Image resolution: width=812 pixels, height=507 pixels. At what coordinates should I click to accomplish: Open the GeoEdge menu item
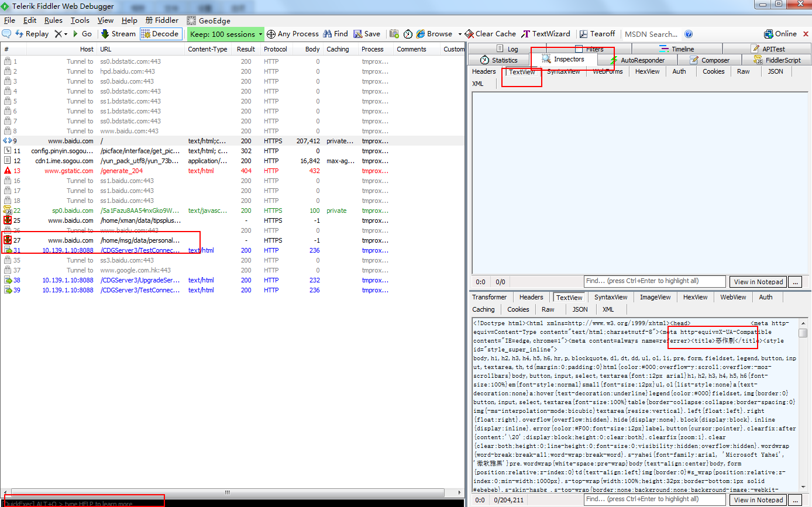[209, 20]
